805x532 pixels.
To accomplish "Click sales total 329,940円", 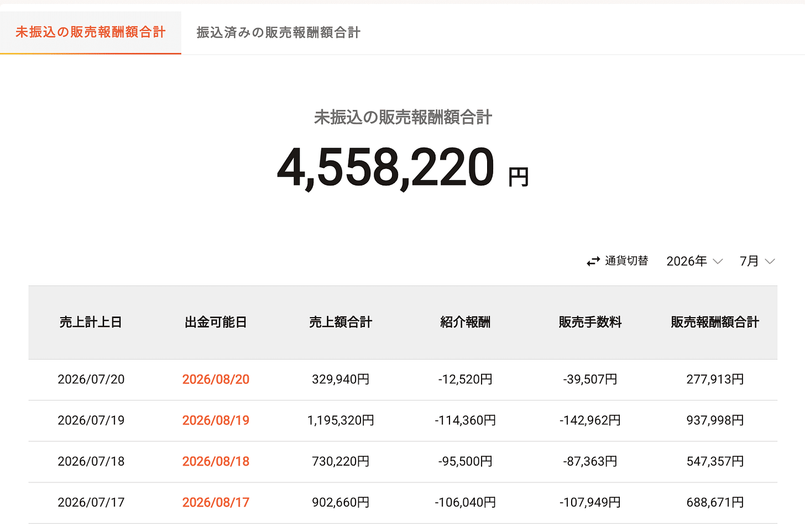I will 341,380.
